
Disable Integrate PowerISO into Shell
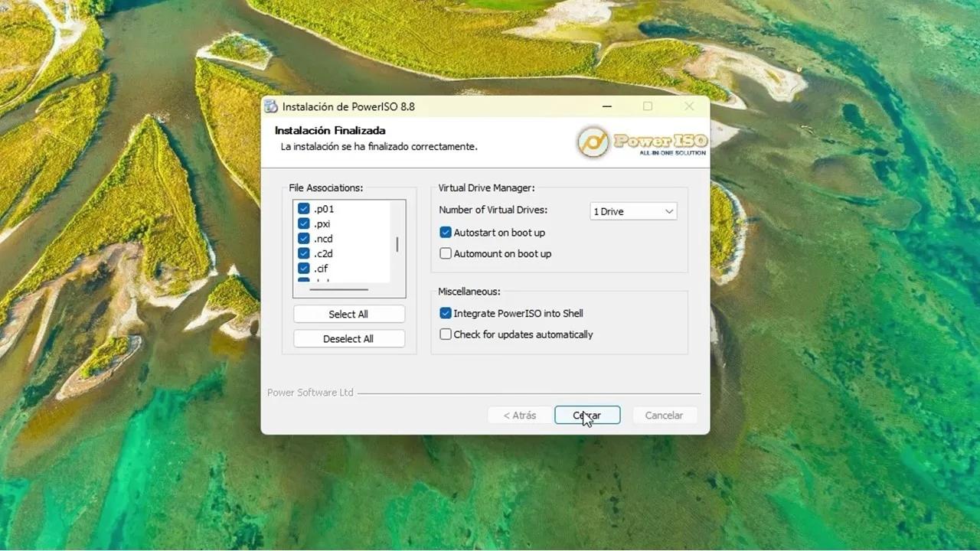click(446, 313)
